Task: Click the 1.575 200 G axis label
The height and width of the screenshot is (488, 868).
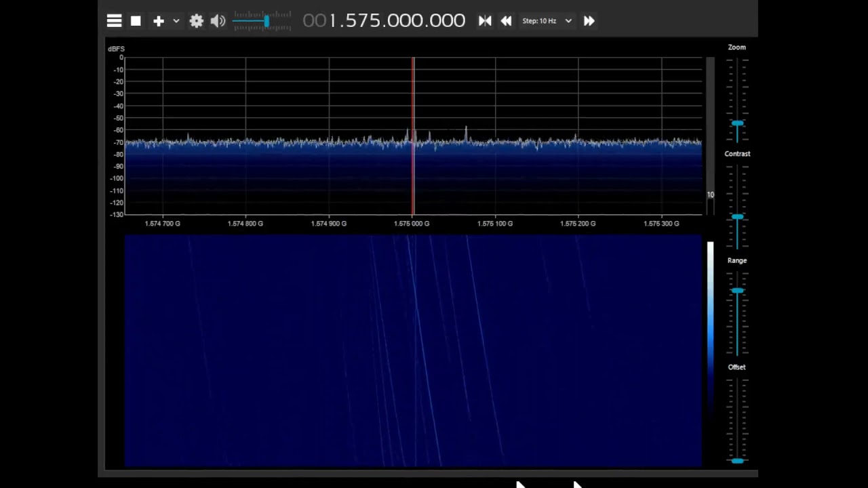Action: (x=578, y=223)
